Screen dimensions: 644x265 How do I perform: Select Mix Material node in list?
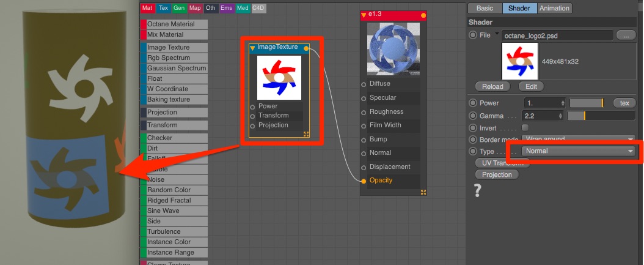coord(174,34)
